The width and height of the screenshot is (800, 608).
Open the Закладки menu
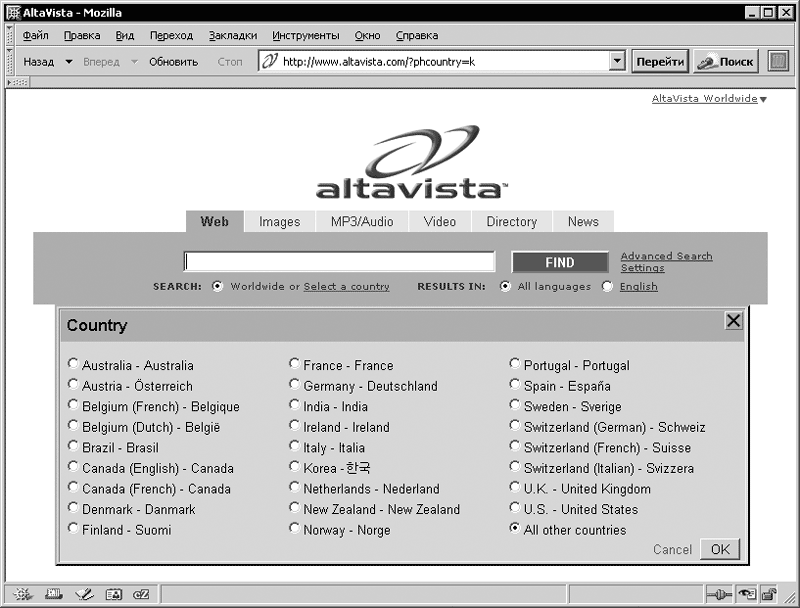[x=233, y=35]
